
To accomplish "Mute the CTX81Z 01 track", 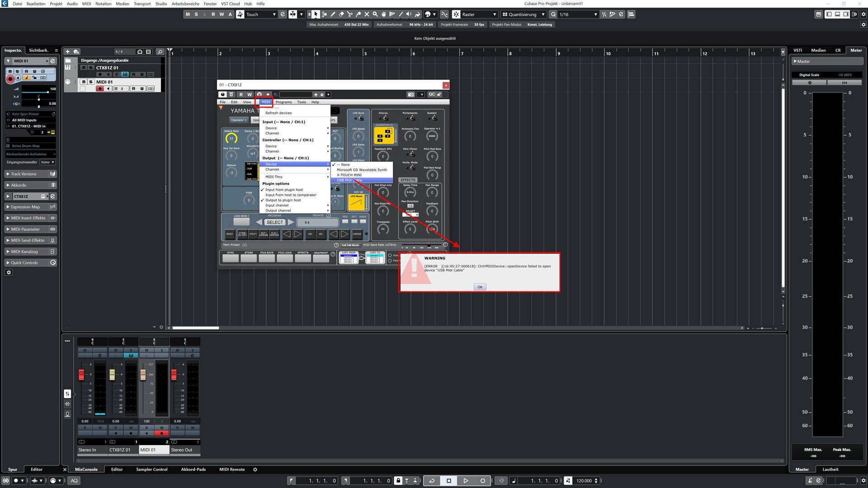I will pos(84,68).
